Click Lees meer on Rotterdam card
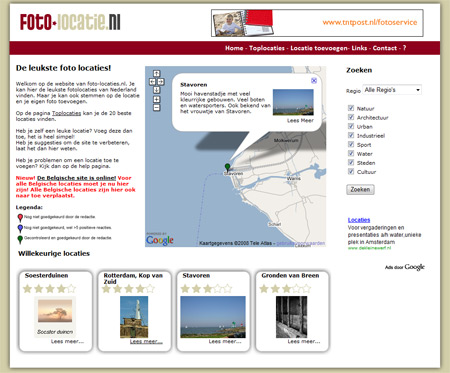This screenshot has height=373, width=450. click(x=146, y=341)
